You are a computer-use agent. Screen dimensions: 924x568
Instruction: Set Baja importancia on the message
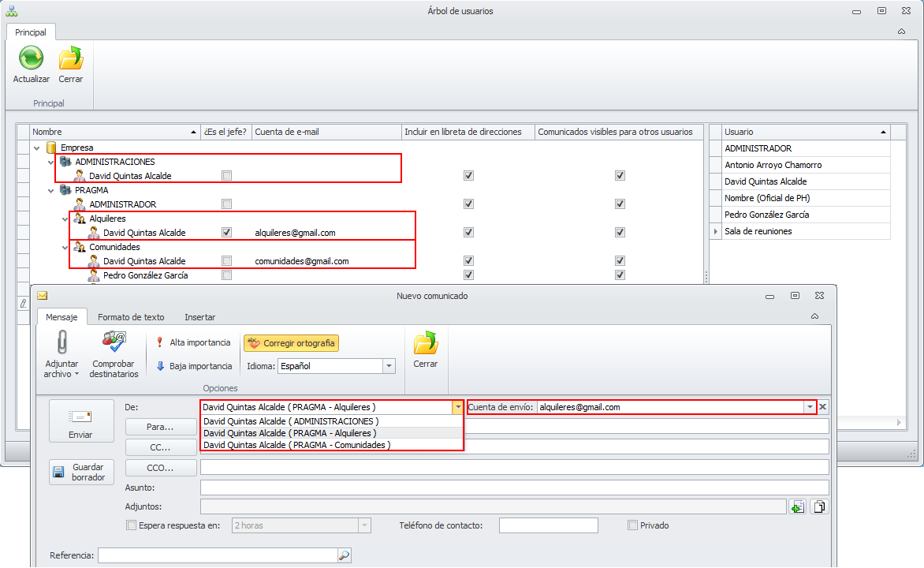194,366
